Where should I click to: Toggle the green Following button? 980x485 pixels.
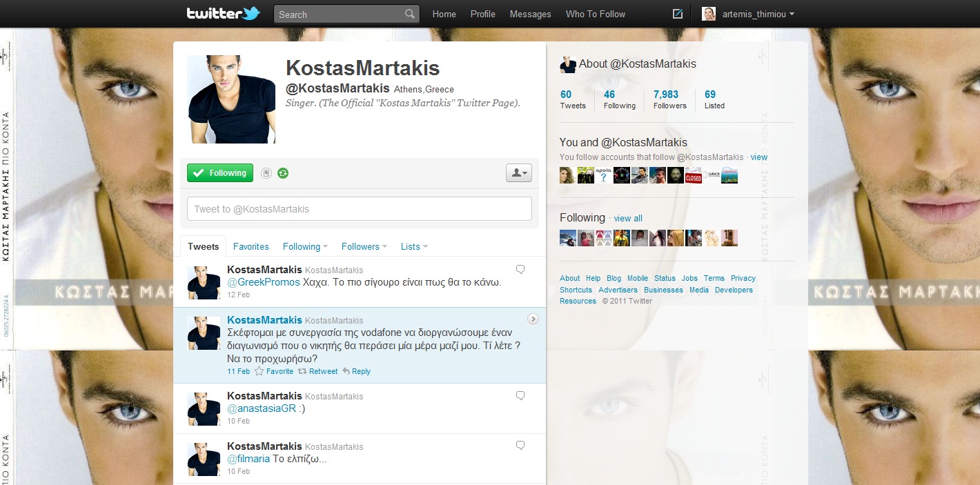[220, 173]
